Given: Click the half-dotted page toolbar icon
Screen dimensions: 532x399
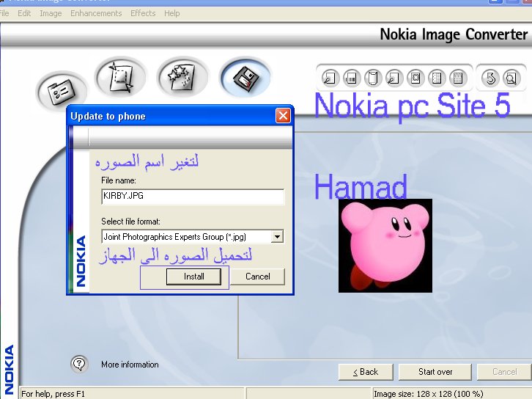Looking at the screenshot, I should [x=437, y=78].
